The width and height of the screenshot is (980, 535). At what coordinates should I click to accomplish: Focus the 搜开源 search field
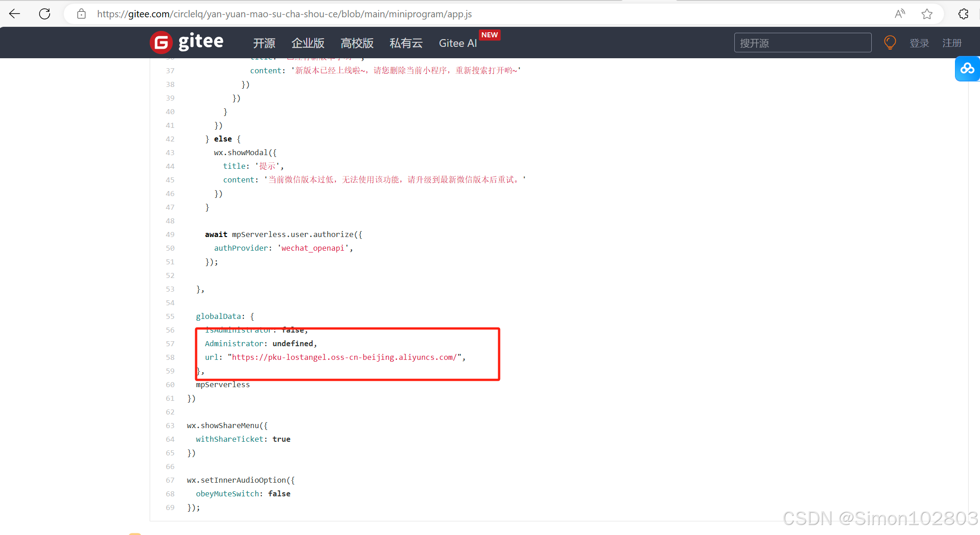point(803,43)
